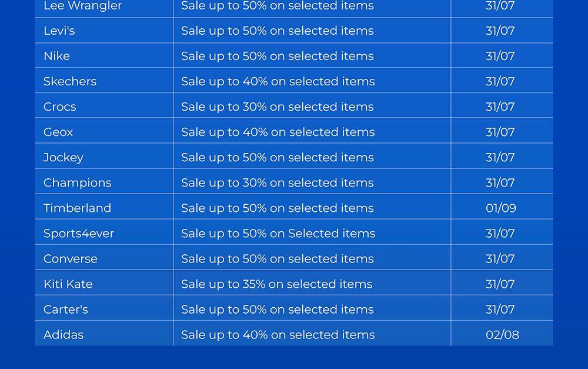Select the Champions brand cell
588x369 pixels.
[x=78, y=182]
